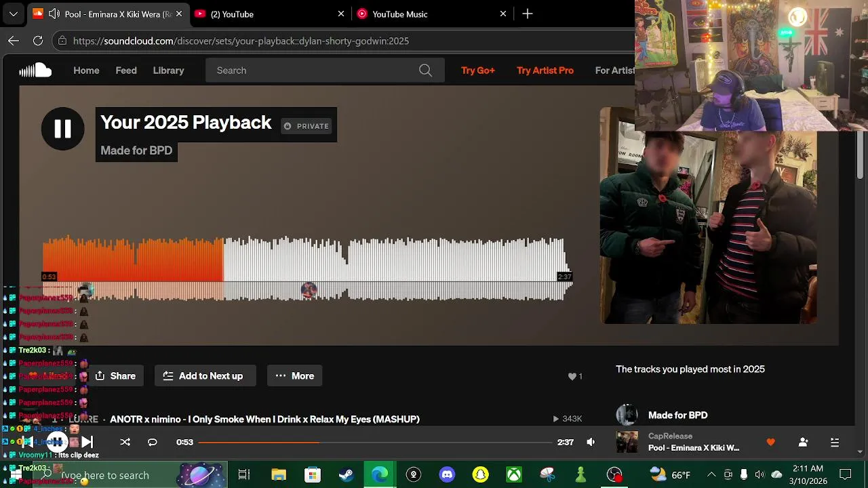Open Discord from taskbar

tap(447, 475)
